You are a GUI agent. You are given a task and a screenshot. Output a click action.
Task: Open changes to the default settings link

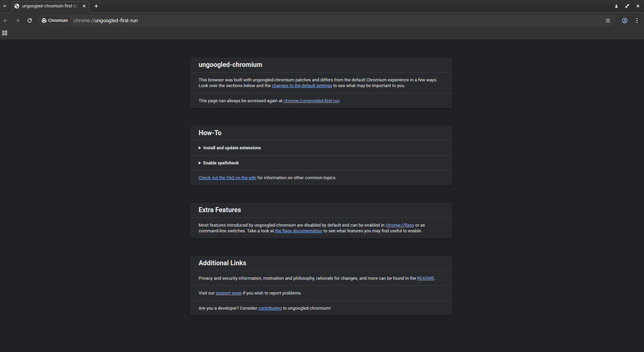(302, 86)
